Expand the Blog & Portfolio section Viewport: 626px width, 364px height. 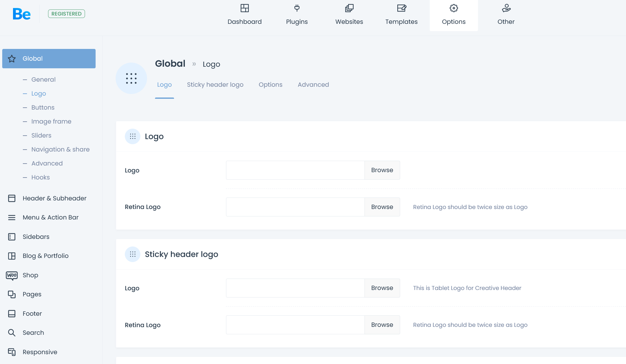click(x=45, y=256)
